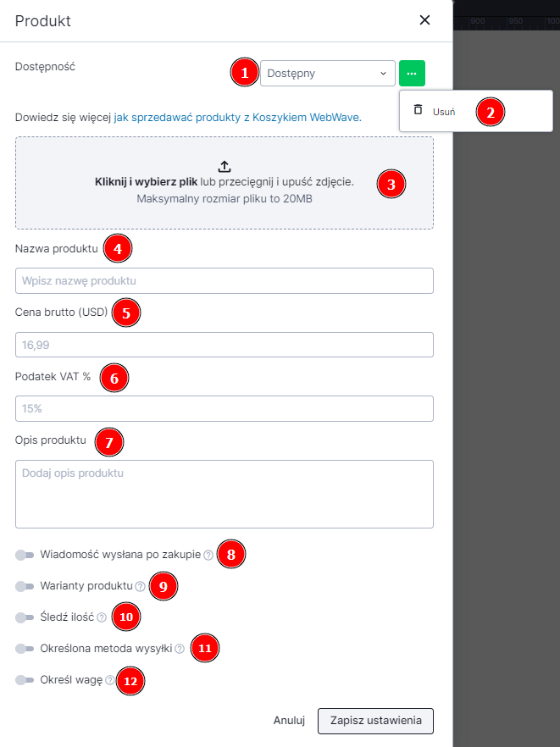Click the help icon beside Określ wagę
Viewport: 560px width, 747px height.
pos(108,681)
